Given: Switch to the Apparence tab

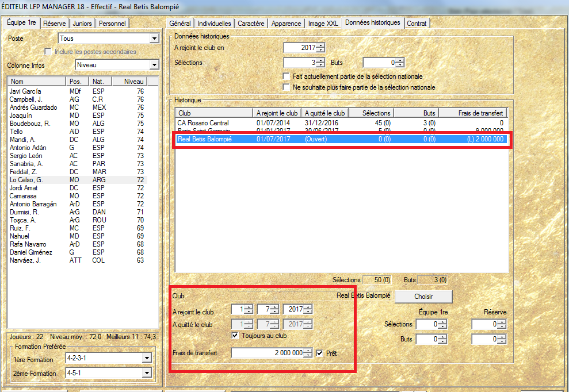Looking at the screenshot, I should (287, 23).
